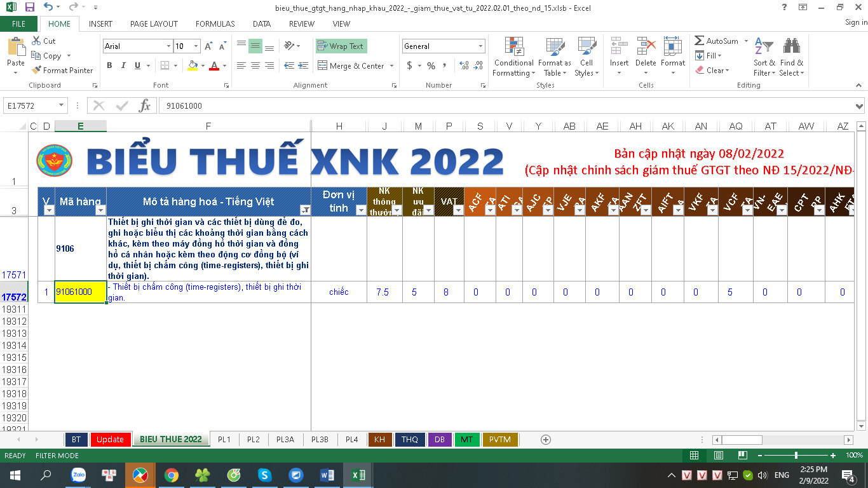Click the Borders icon in Font group
Viewport: 868px width, 488px height.
pos(165,65)
